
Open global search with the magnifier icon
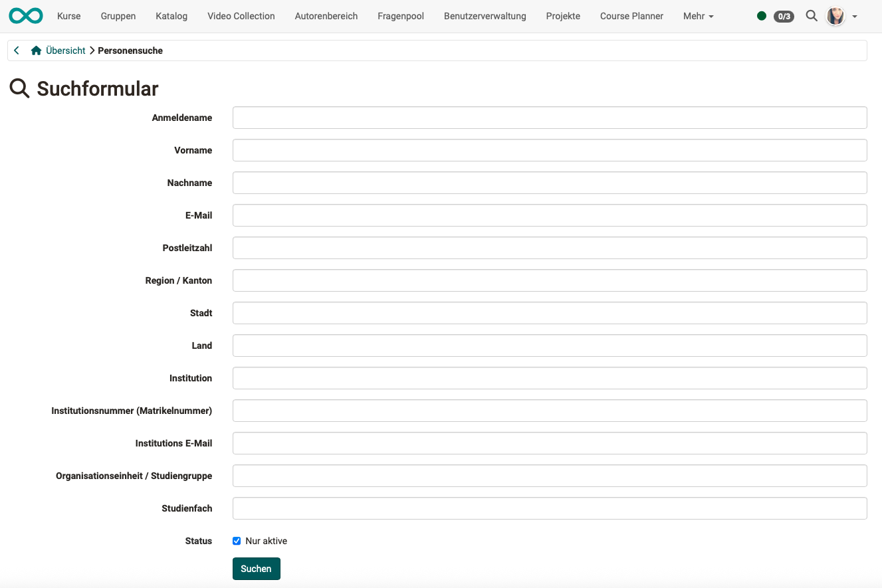tap(812, 15)
